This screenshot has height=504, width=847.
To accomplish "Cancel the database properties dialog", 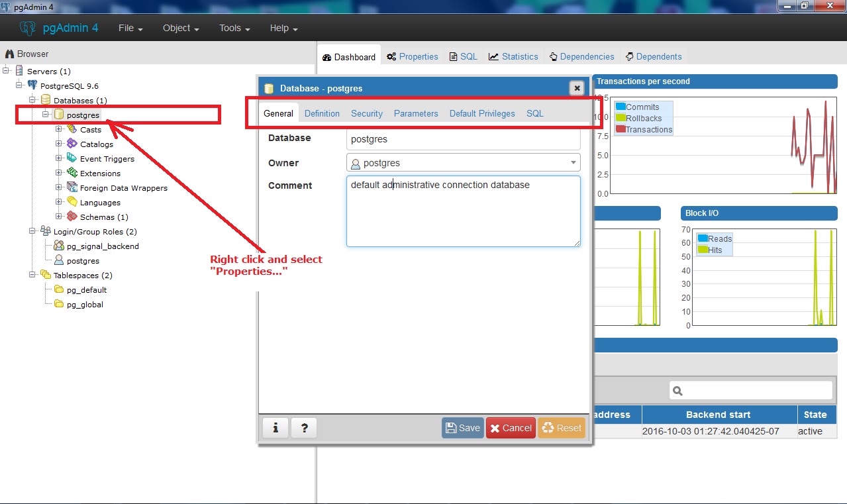I will pyautogui.click(x=511, y=428).
